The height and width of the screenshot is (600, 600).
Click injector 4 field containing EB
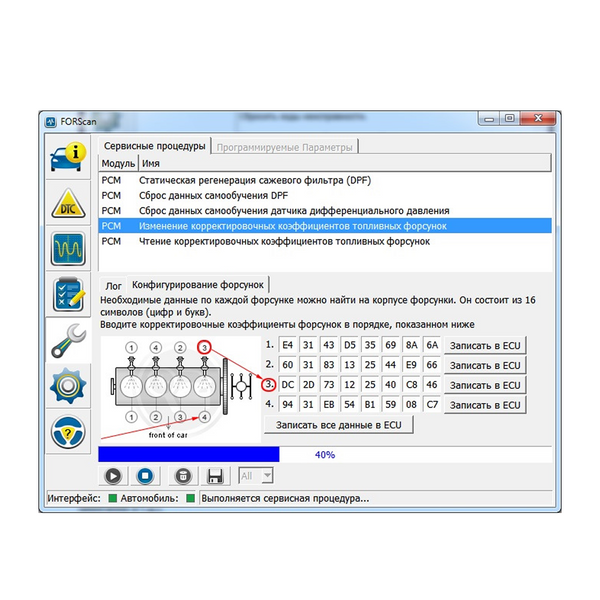point(329,404)
